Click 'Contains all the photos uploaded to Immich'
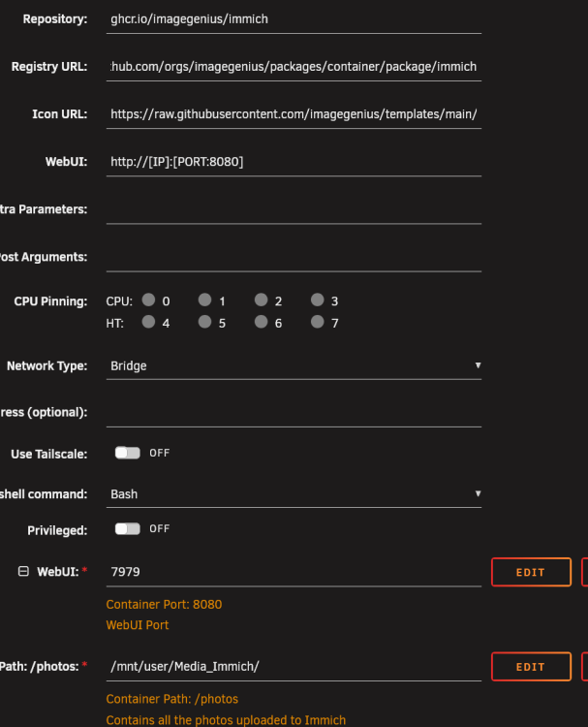This screenshot has height=727, width=588. pos(226,720)
